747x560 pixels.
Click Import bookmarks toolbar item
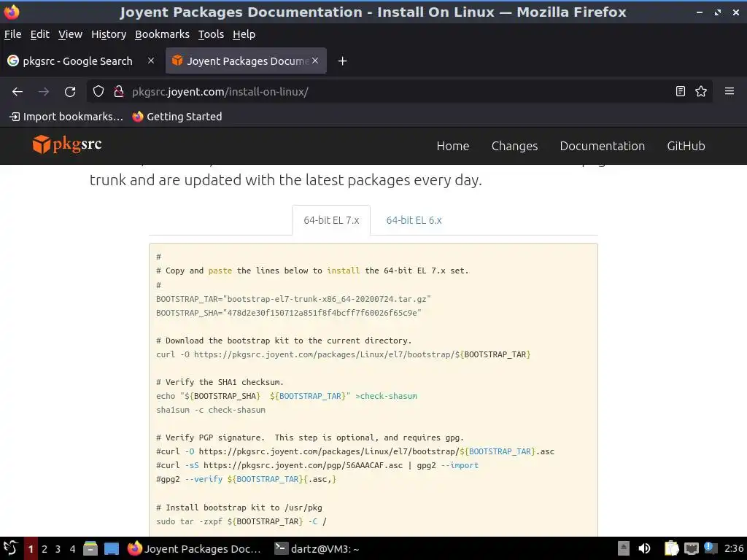click(66, 117)
